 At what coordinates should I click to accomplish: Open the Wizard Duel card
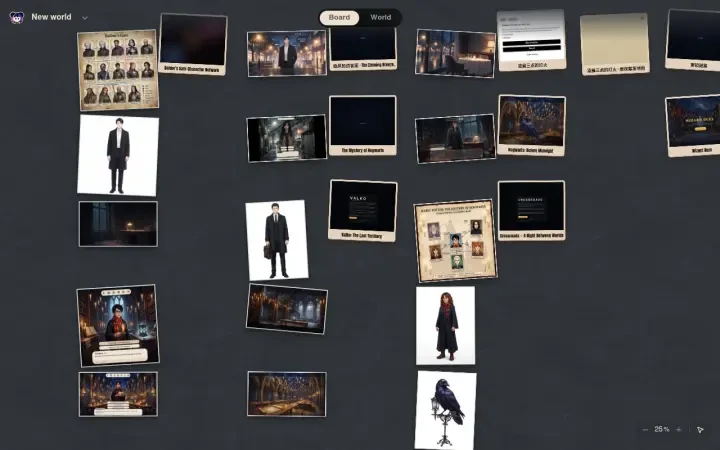(x=692, y=125)
